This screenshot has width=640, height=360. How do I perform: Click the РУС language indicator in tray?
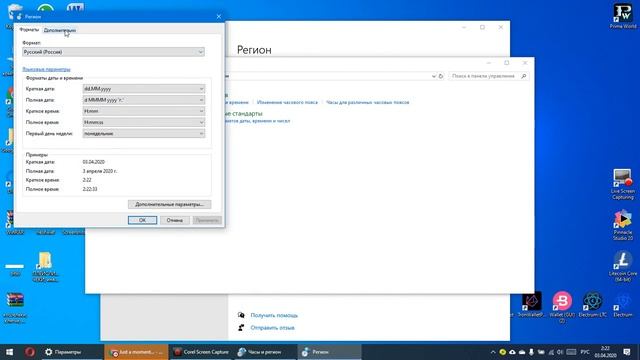tap(585, 352)
